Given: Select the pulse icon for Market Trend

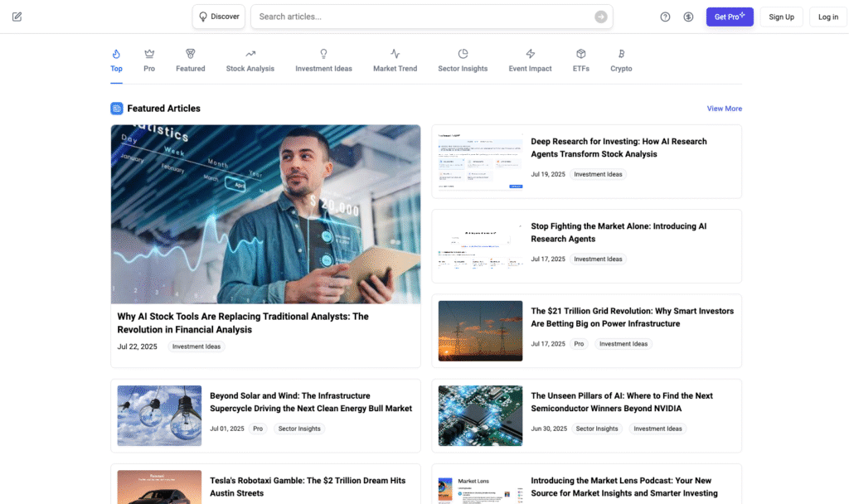Looking at the screenshot, I should pyautogui.click(x=395, y=51).
